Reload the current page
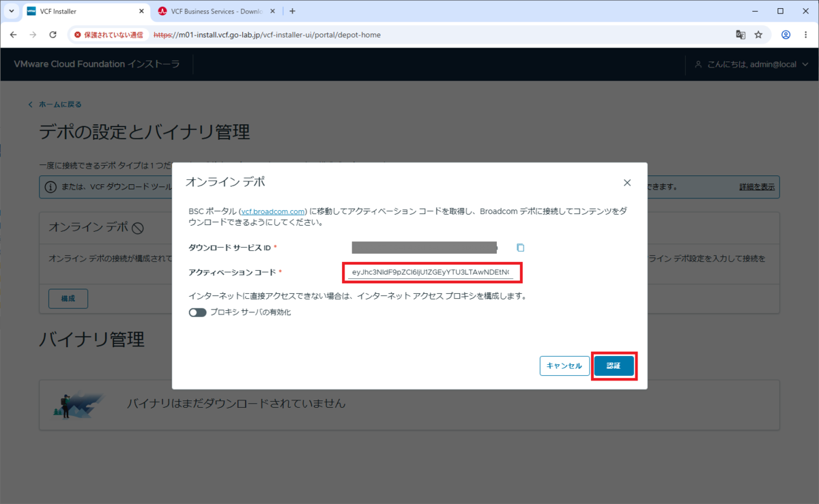The width and height of the screenshot is (819, 504). (x=53, y=35)
